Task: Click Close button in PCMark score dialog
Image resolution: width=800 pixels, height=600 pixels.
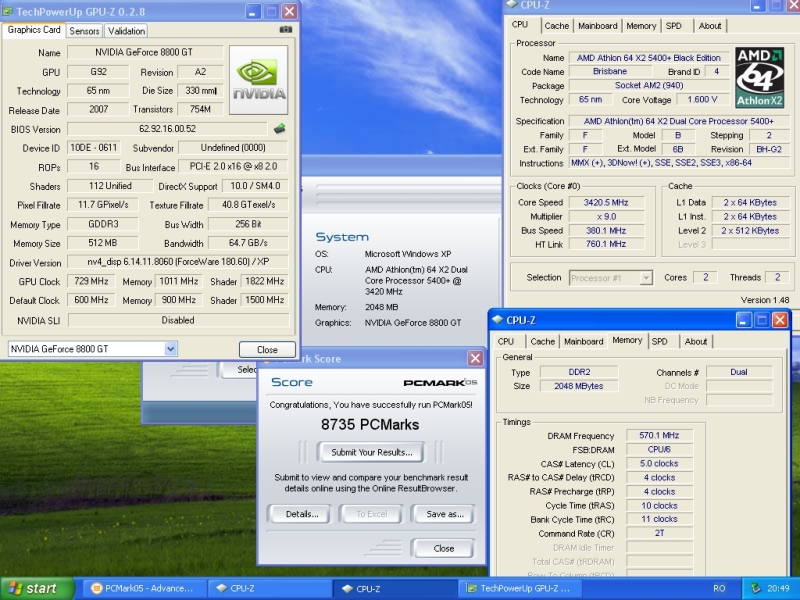Action: (x=443, y=548)
